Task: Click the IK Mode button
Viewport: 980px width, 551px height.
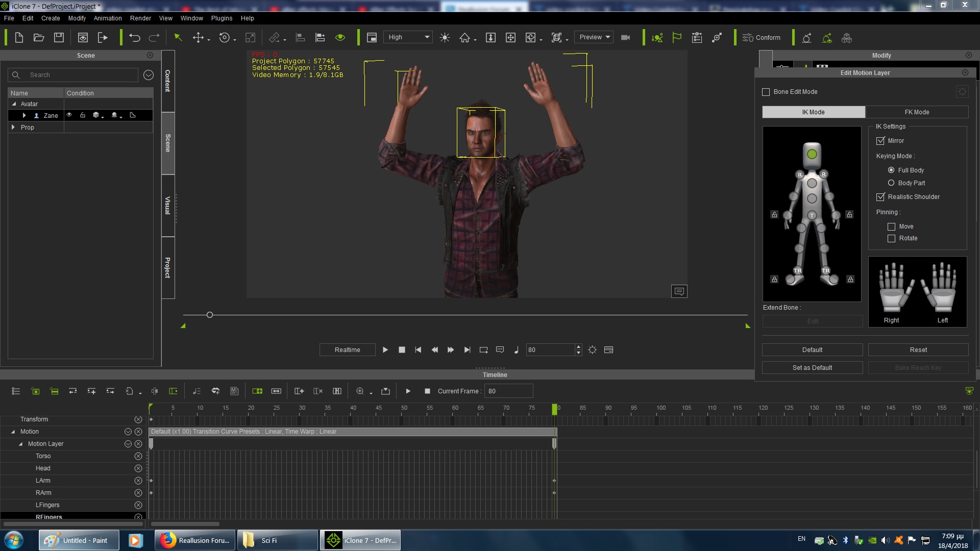Action: (x=813, y=112)
